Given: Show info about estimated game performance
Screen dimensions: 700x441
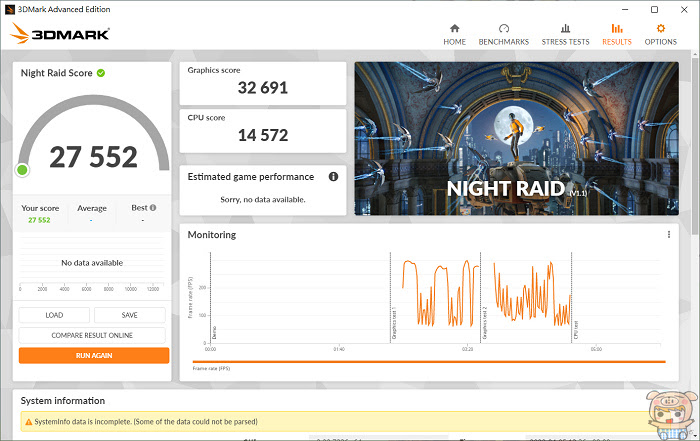Looking at the screenshot, I should [333, 177].
